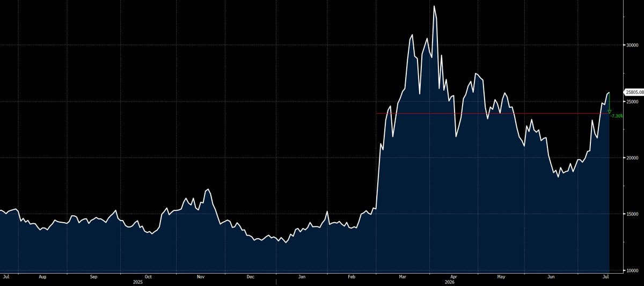Click the green downward arrow marker
This screenshot has height=286, width=644.
(610, 112)
